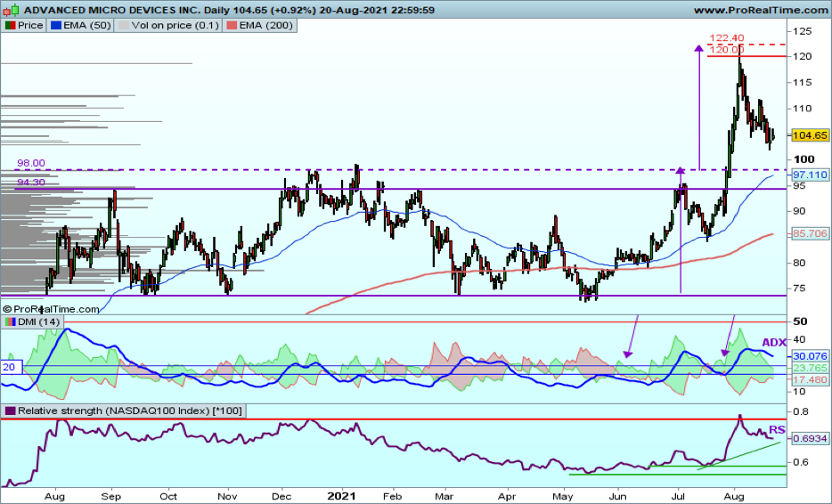Click the 94.30 purple level label
The height and width of the screenshot is (504, 832).
pos(31,182)
